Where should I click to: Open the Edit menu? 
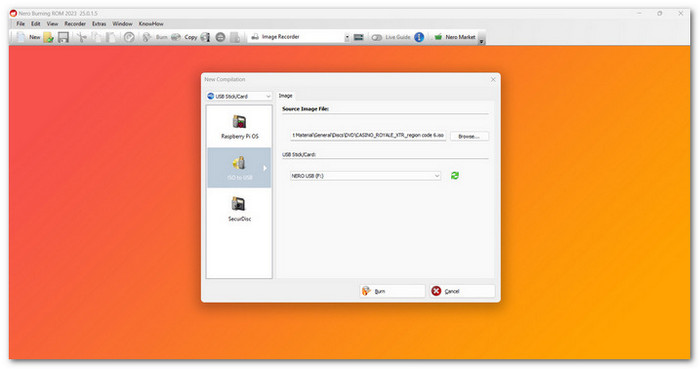pyautogui.click(x=36, y=24)
